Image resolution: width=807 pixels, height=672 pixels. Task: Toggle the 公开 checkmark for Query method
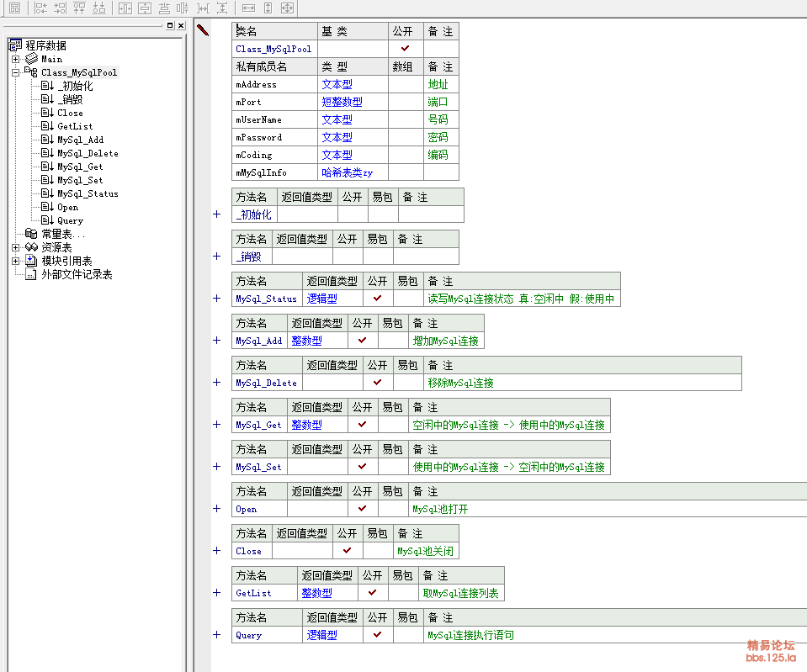pos(378,635)
